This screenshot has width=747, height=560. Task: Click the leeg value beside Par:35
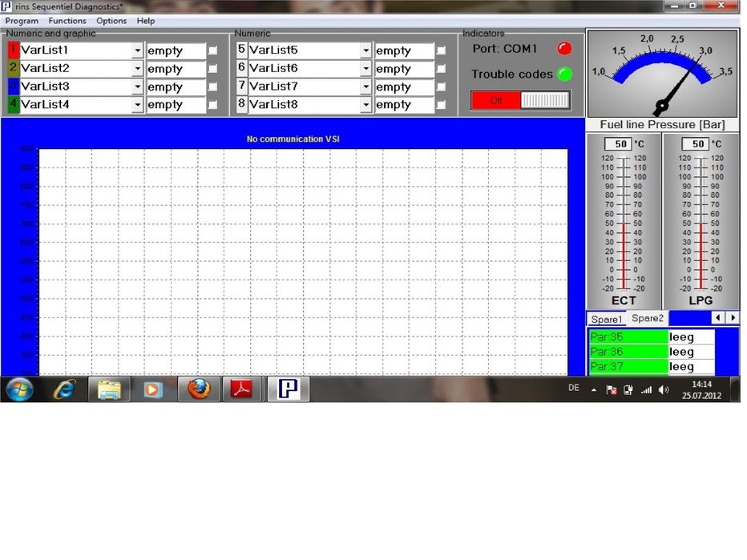(691, 336)
